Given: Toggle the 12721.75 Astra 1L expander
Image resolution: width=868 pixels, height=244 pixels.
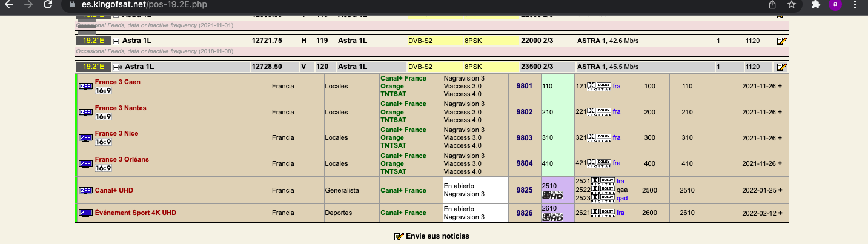Looking at the screenshot, I should 116,41.
